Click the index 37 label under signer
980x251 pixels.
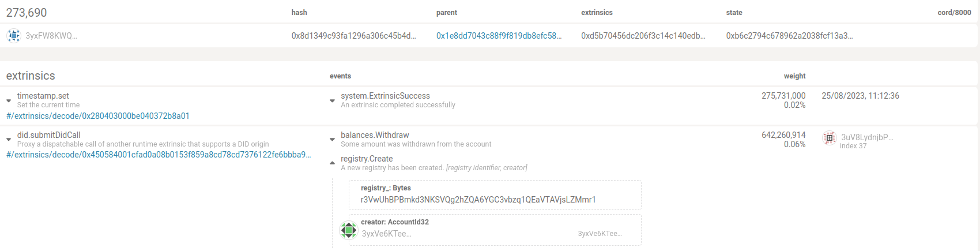pyautogui.click(x=853, y=146)
